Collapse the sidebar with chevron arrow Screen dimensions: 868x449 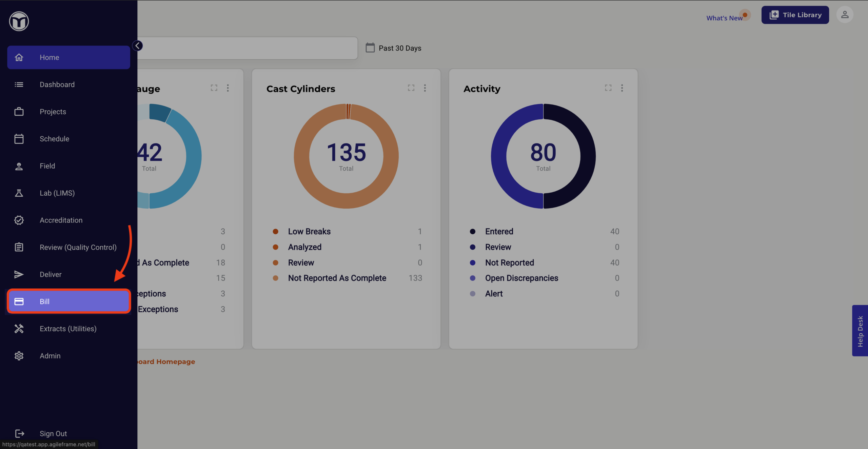click(138, 46)
